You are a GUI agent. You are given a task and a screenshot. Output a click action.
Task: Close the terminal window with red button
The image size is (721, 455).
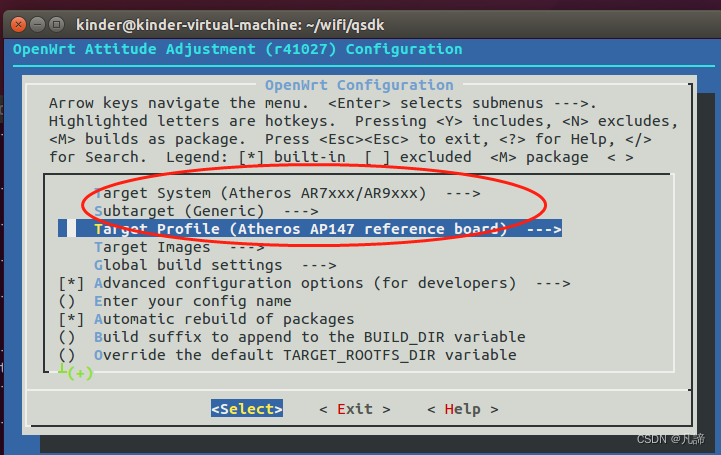coord(18,24)
